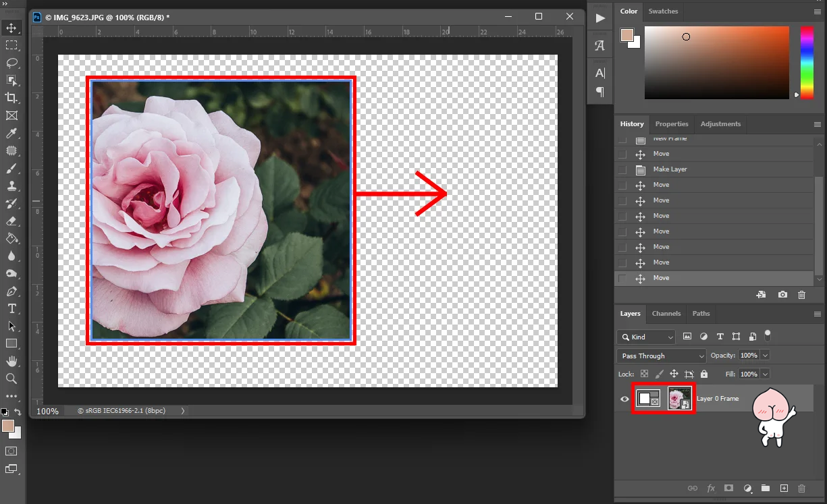Open the Kind filter dropdown
This screenshot has width=827, height=504.
click(x=646, y=337)
